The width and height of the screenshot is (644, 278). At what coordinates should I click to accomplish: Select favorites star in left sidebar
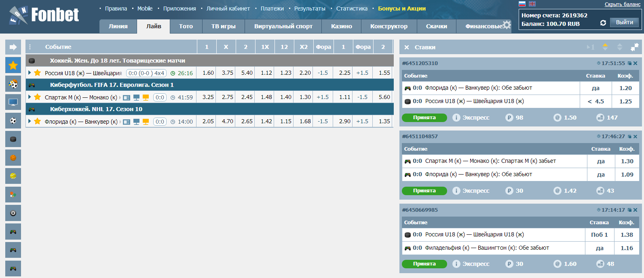(x=13, y=65)
